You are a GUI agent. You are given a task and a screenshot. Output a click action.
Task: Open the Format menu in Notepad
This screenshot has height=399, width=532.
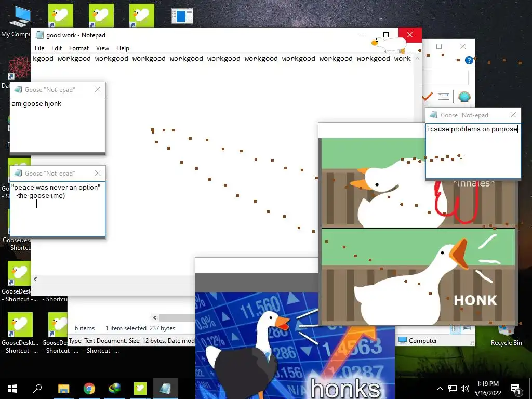point(79,48)
